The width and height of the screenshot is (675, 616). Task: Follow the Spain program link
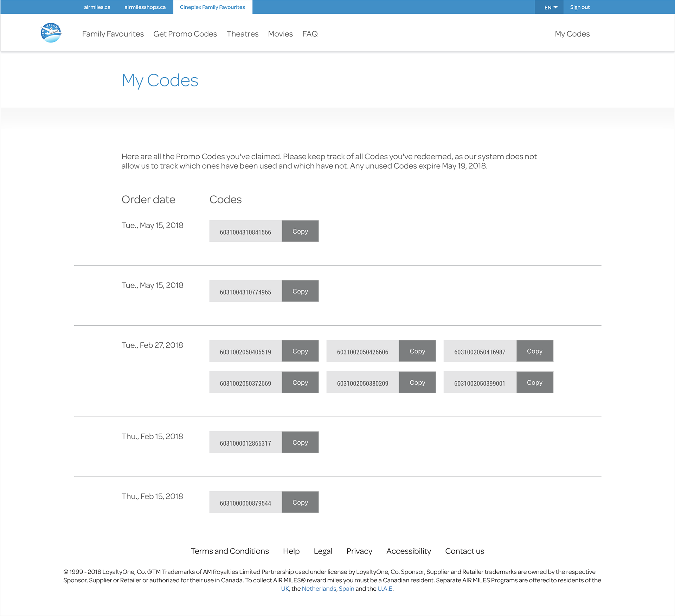[x=346, y=589]
